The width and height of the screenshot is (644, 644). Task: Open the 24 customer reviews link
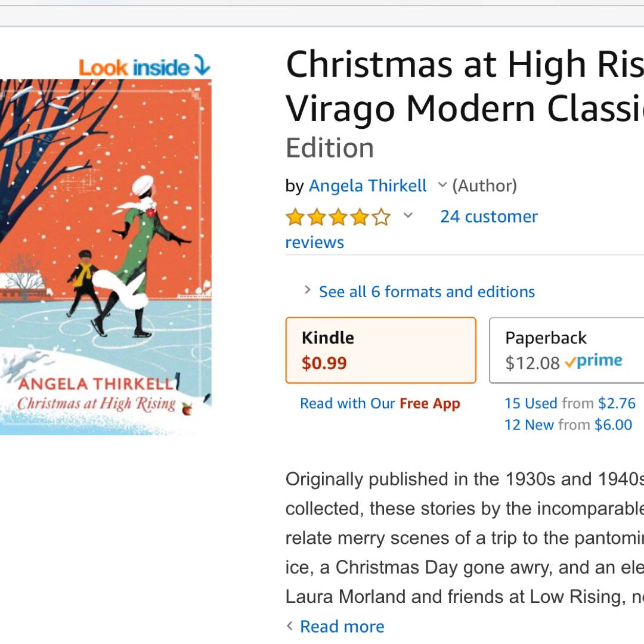click(x=488, y=216)
